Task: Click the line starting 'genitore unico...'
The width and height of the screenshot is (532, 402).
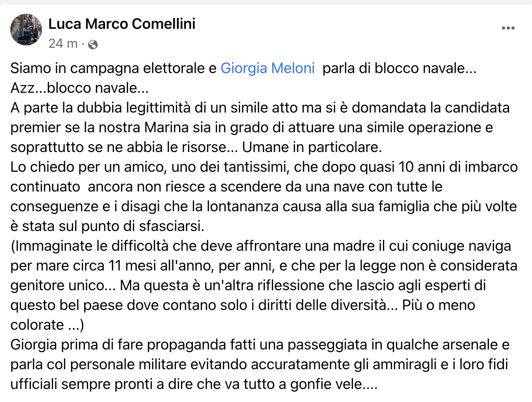Action: coord(248,286)
